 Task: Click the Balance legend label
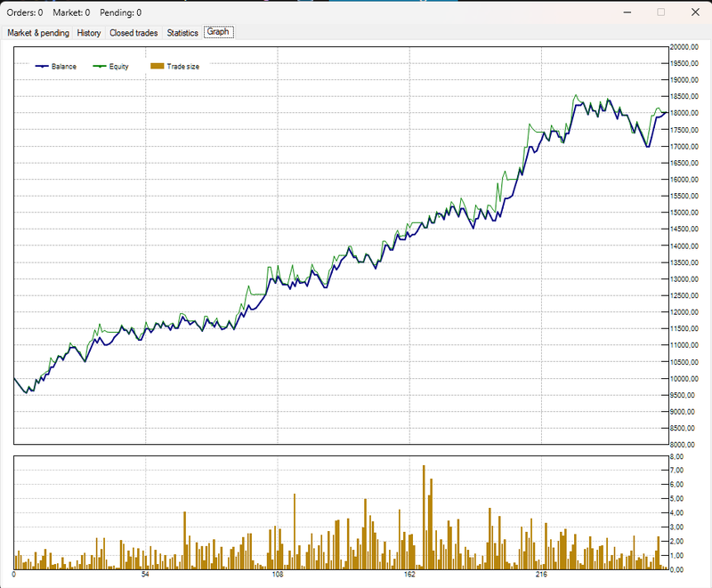[x=63, y=66]
